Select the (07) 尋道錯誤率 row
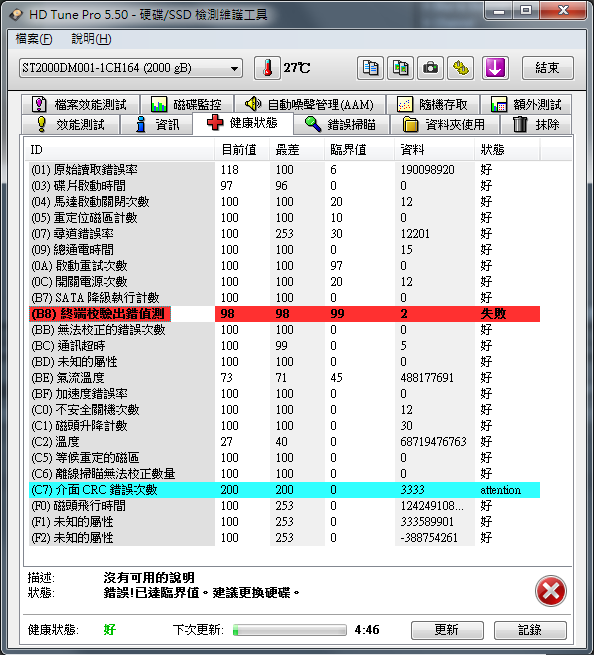Viewport: 594px width, 655px height. [x=284, y=234]
